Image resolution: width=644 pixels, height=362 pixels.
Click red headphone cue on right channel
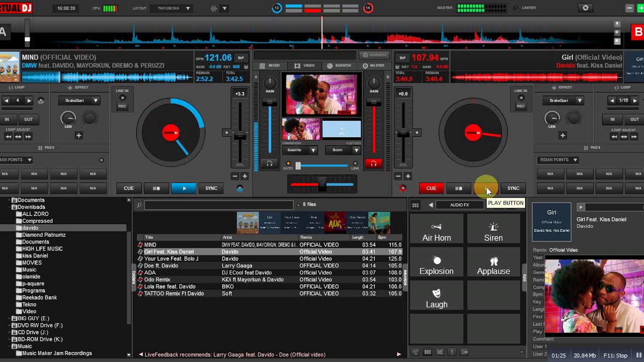pos(373,164)
